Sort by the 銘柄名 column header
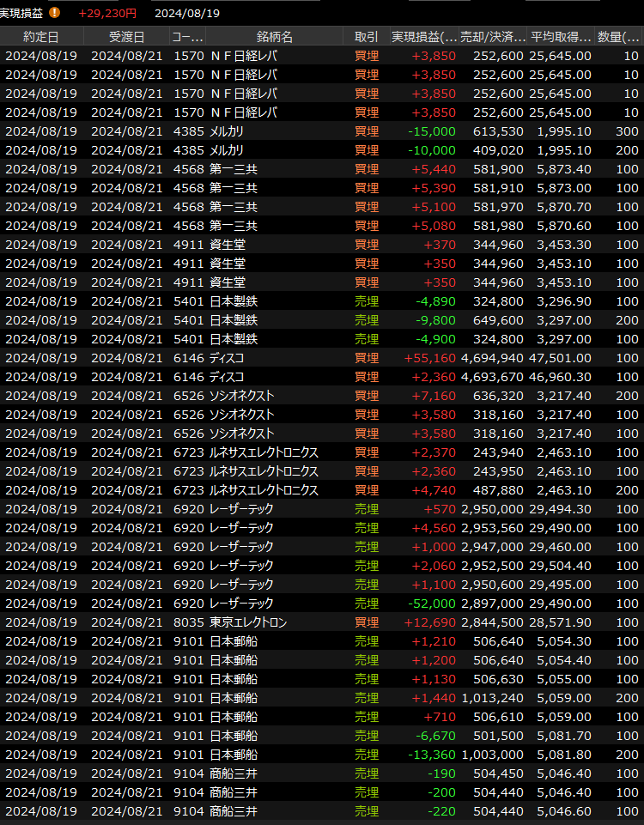Image resolution: width=644 pixels, height=825 pixels. [275, 37]
